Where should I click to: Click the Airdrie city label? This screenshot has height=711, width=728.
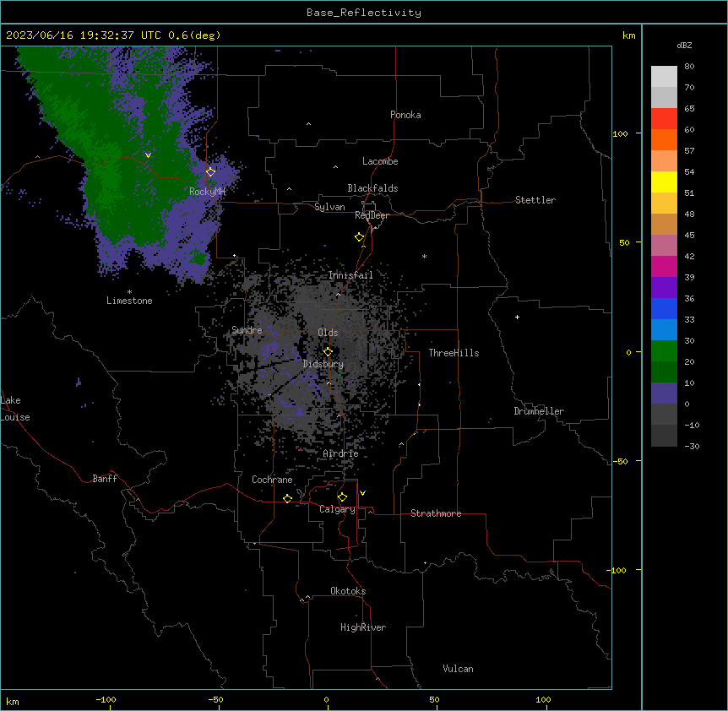click(340, 453)
